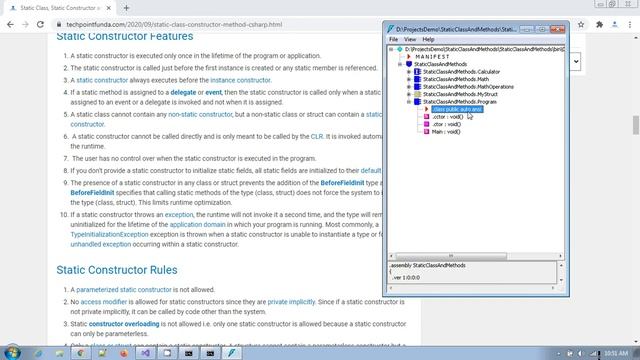Click the MANIFEST red triangle icon
The width and height of the screenshot is (640, 360).
(x=409, y=57)
